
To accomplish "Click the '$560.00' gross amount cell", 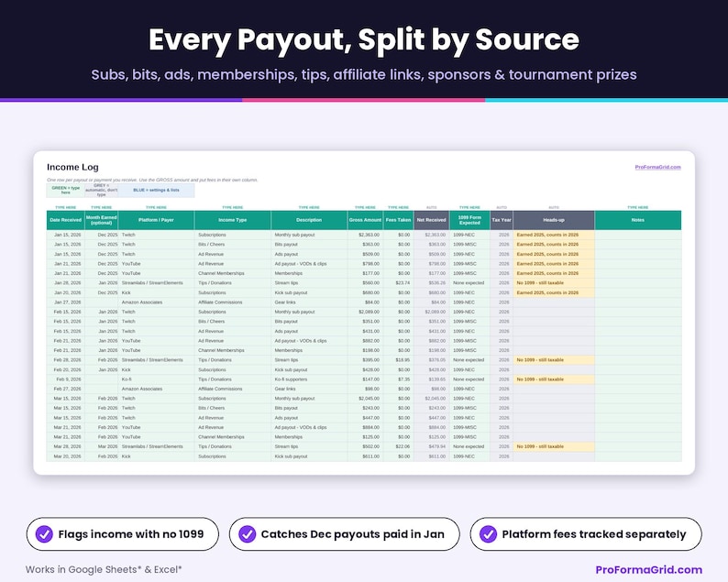I will click(366, 283).
